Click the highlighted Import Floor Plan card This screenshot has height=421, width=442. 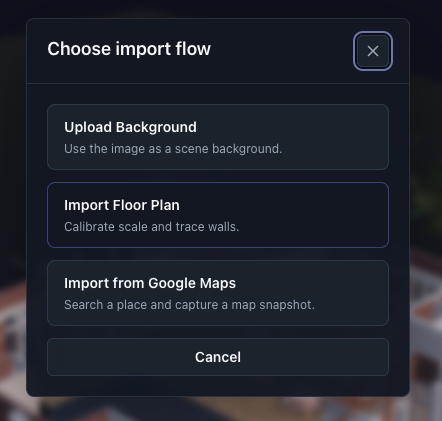coord(218,215)
